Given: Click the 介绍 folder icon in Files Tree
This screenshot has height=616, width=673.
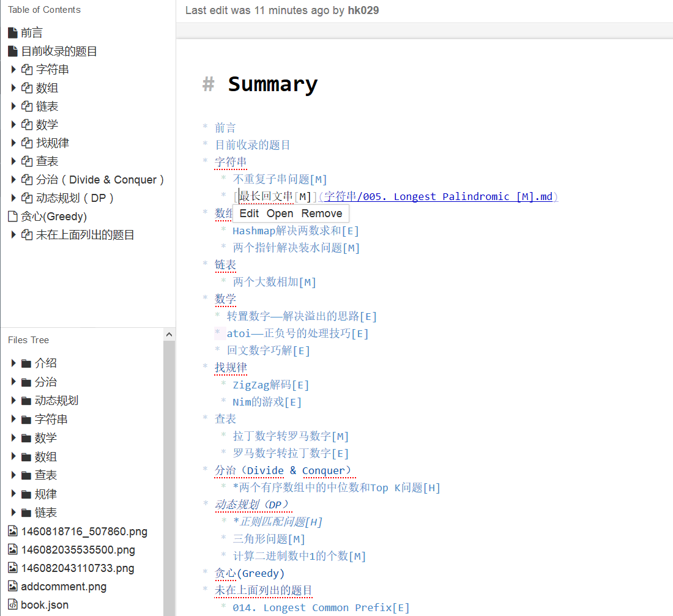Looking at the screenshot, I should (x=26, y=363).
